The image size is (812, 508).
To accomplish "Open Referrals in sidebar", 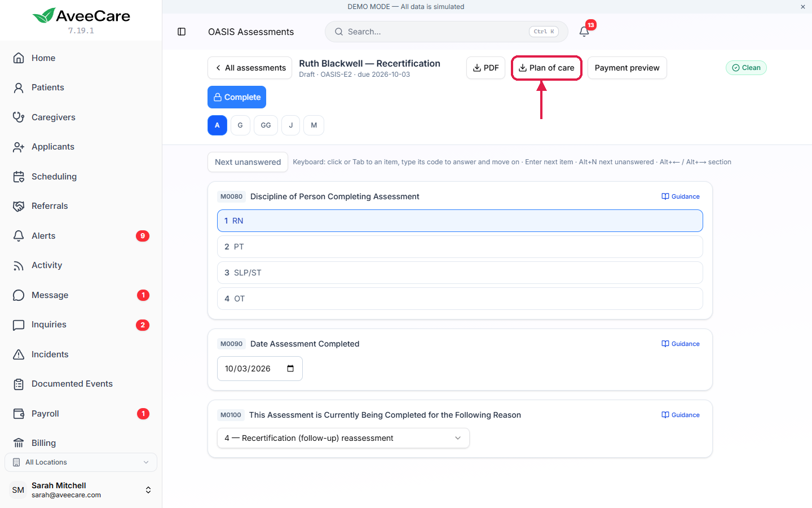I will 81,206.
